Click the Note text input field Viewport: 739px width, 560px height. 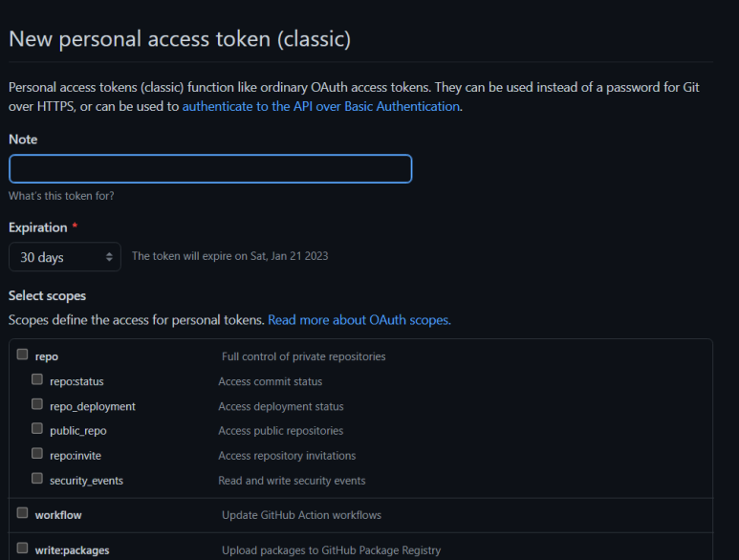pos(210,168)
